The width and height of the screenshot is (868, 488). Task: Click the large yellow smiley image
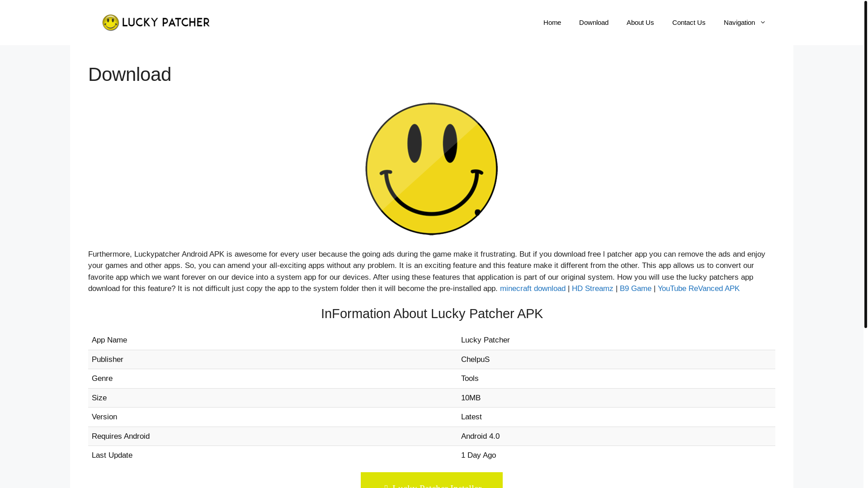click(x=432, y=169)
